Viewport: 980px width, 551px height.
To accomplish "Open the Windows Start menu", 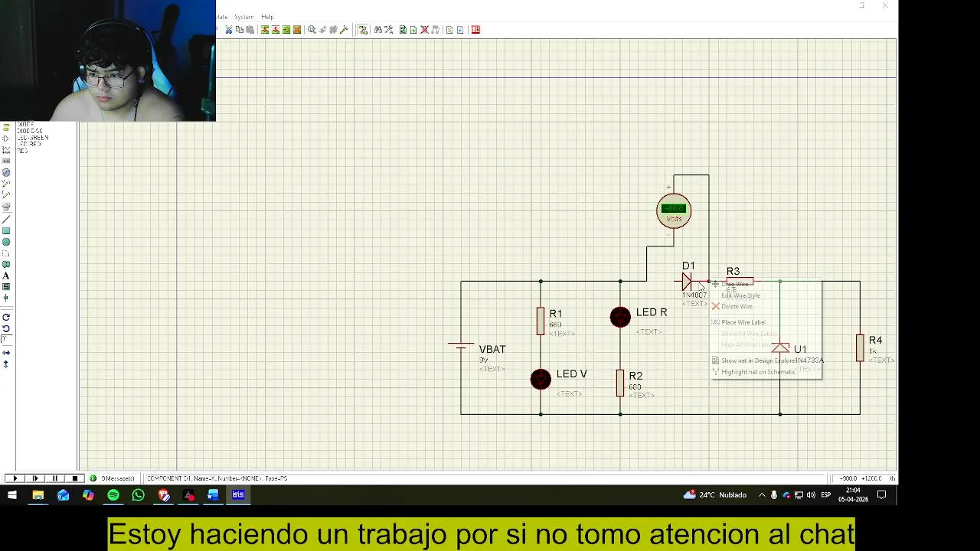I will [12, 495].
